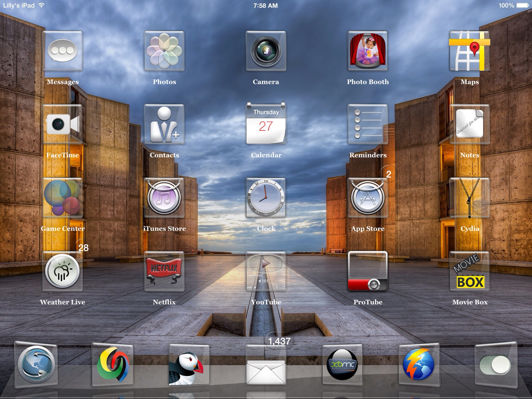The height and width of the screenshot is (399, 532).
Task: Tap the toggle switch icon in dock
Action: click(x=495, y=365)
